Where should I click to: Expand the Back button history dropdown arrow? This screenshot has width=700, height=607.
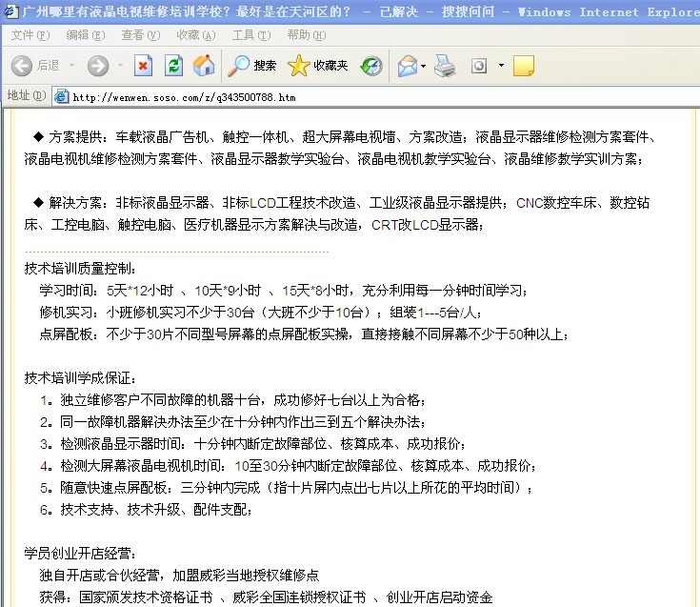(x=70, y=66)
